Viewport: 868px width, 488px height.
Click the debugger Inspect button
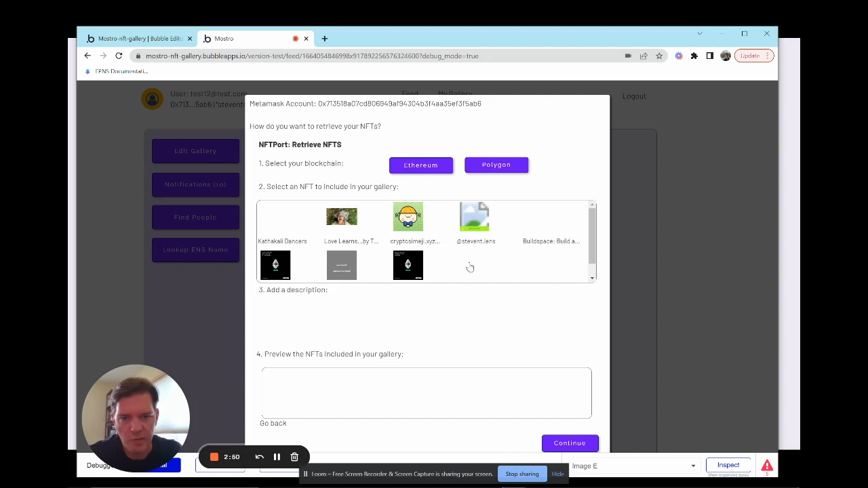coord(728,465)
